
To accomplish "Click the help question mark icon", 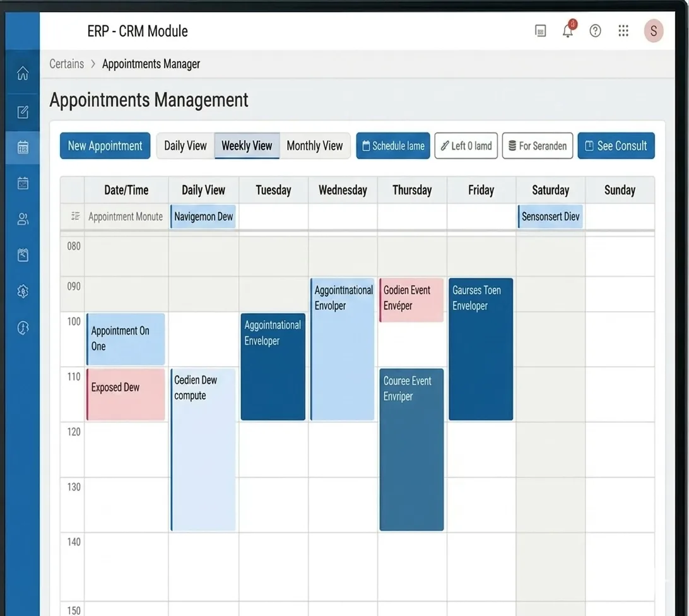I will click(x=596, y=31).
